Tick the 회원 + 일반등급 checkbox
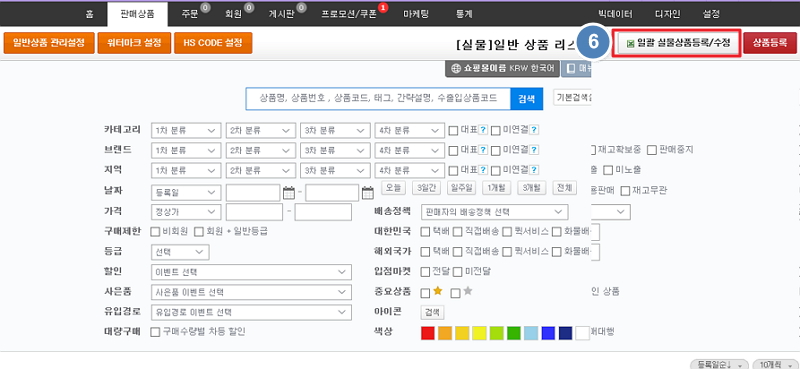The height and width of the screenshot is (369, 800). pyautogui.click(x=199, y=232)
